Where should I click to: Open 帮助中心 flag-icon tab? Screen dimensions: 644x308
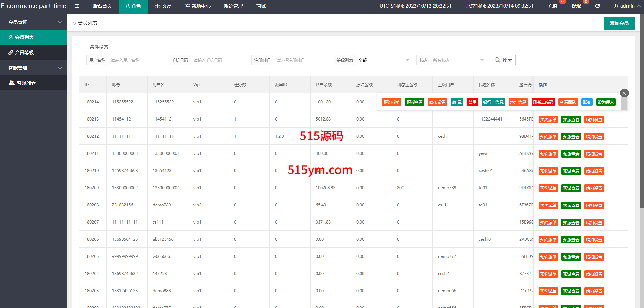point(198,6)
